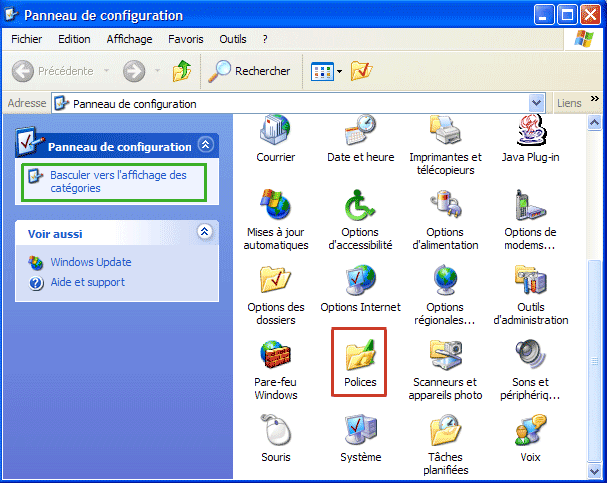
Task: Click the scrollbar down arrow
Action: pyautogui.click(x=594, y=471)
